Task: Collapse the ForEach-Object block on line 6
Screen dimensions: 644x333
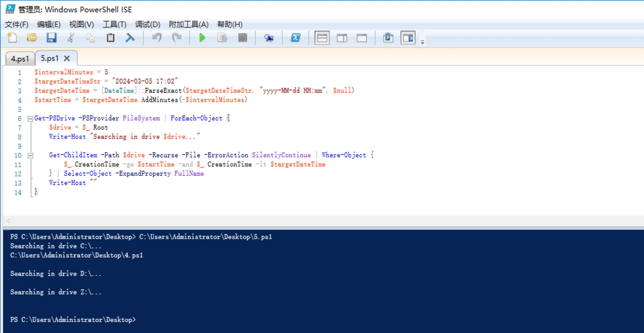Action: [30, 118]
